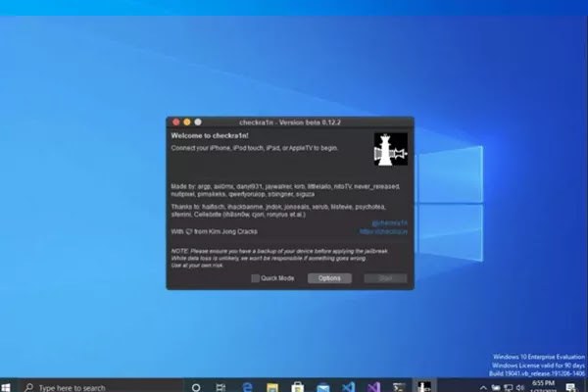Click the gray zoom button in checkra1n

pyautogui.click(x=198, y=122)
